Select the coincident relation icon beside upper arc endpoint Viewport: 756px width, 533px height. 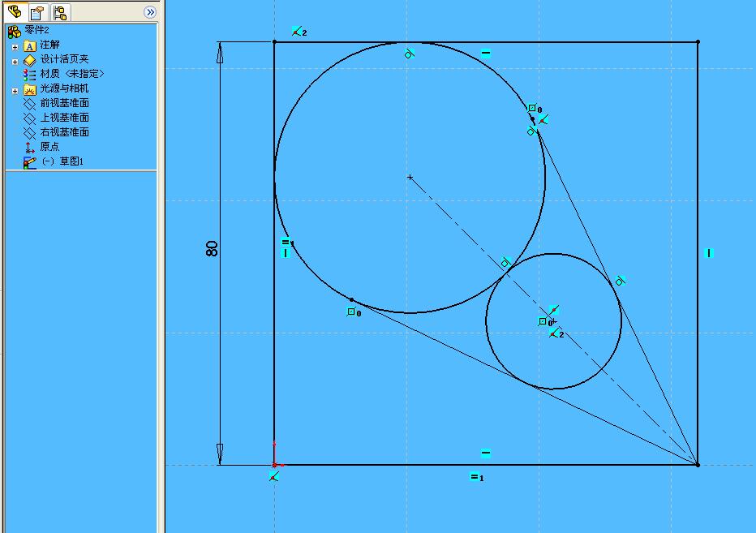tap(543, 119)
